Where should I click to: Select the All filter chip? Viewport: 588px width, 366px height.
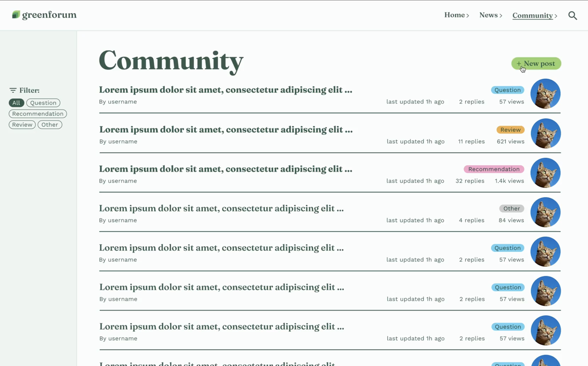pyautogui.click(x=16, y=103)
